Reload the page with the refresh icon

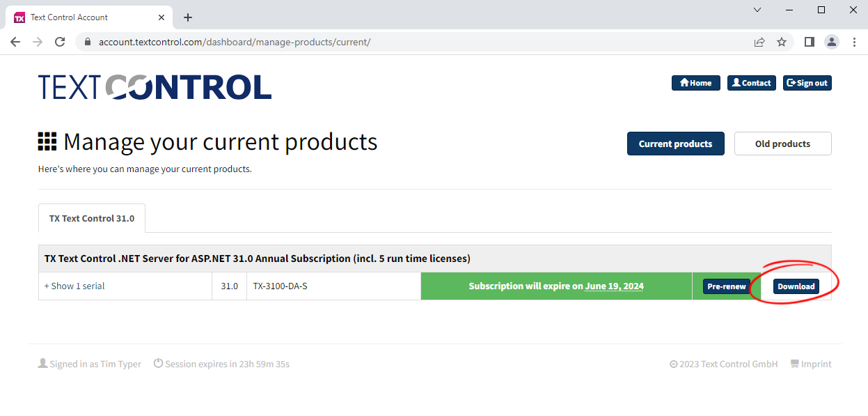(x=60, y=42)
